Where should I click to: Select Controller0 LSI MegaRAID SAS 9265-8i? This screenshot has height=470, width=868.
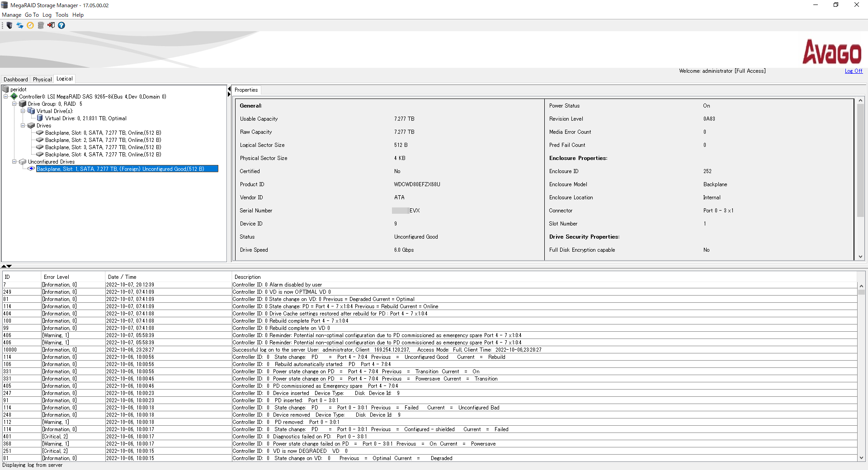point(93,96)
